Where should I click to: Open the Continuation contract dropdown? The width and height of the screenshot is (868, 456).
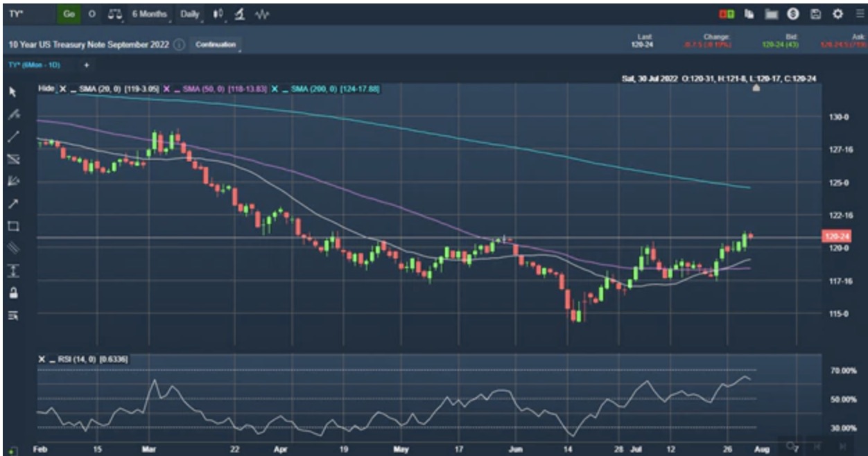tap(216, 44)
